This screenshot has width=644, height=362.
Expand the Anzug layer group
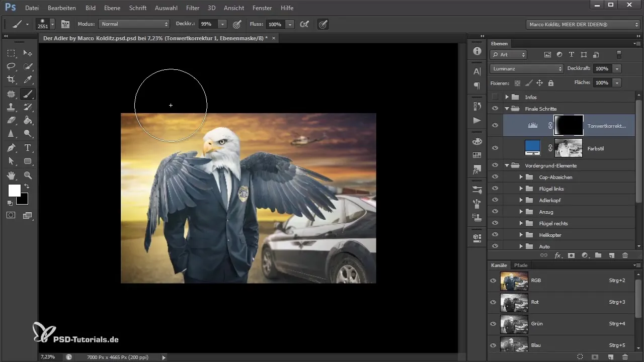tap(521, 212)
